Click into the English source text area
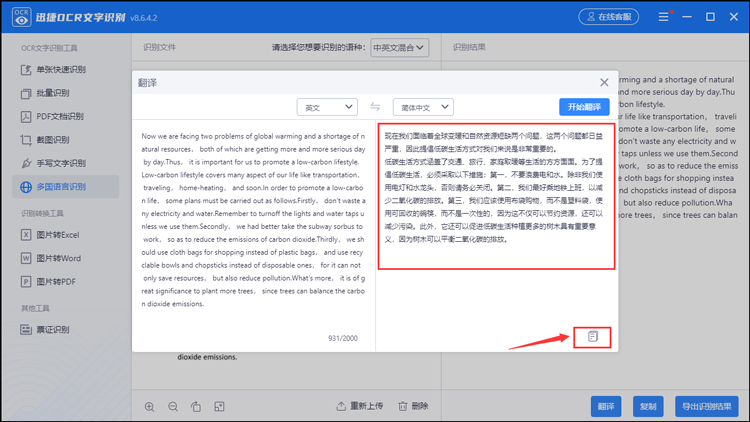Image resolution: width=750 pixels, height=422 pixels. [x=254, y=220]
